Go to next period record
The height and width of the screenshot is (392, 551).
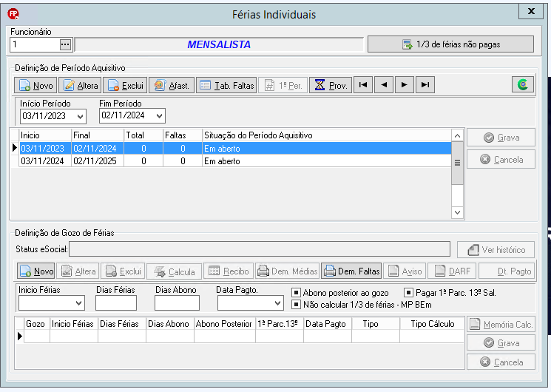click(405, 85)
